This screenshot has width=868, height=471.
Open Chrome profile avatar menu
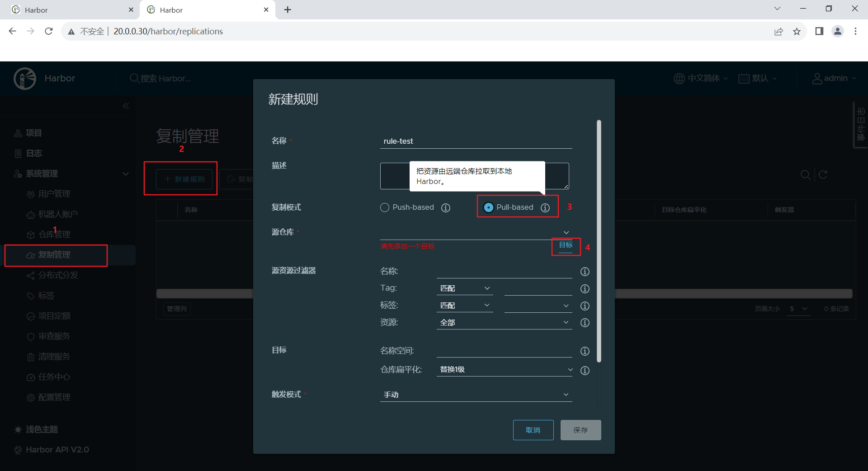[x=838, y=31]
